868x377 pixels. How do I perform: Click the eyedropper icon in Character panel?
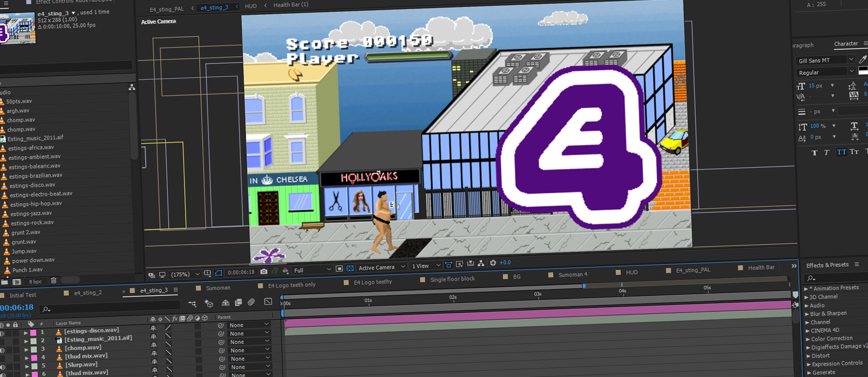point(863,59)
